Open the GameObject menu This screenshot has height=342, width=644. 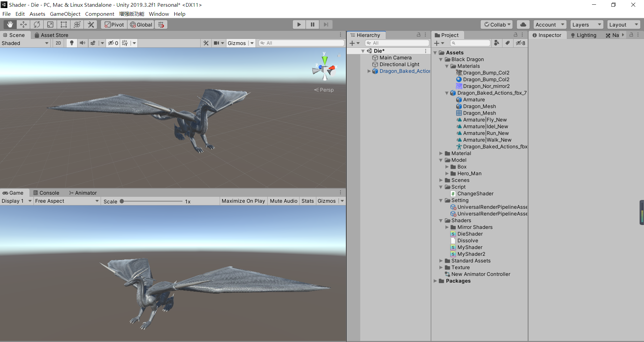(x=65, y=14)
